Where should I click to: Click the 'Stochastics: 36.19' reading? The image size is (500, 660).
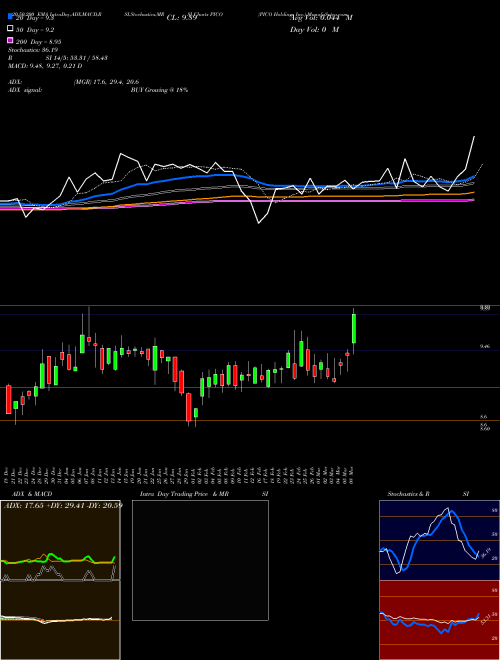tap(33, 50)
